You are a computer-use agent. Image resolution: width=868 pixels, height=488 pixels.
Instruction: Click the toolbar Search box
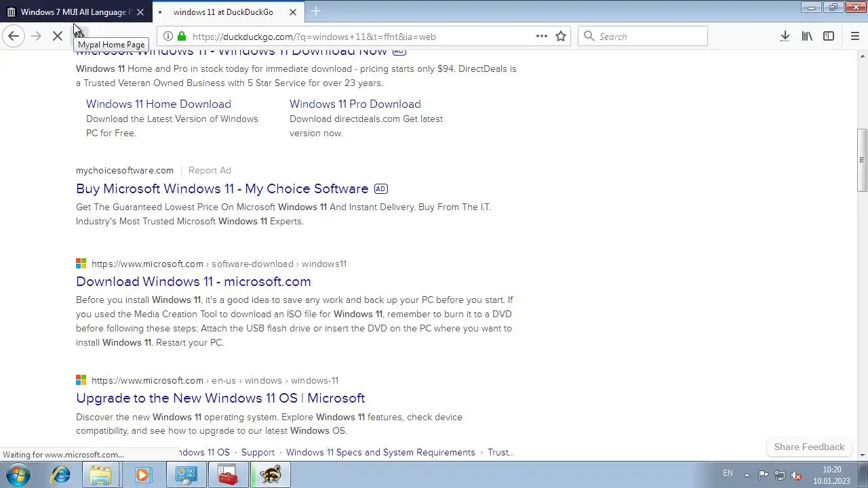643,37
